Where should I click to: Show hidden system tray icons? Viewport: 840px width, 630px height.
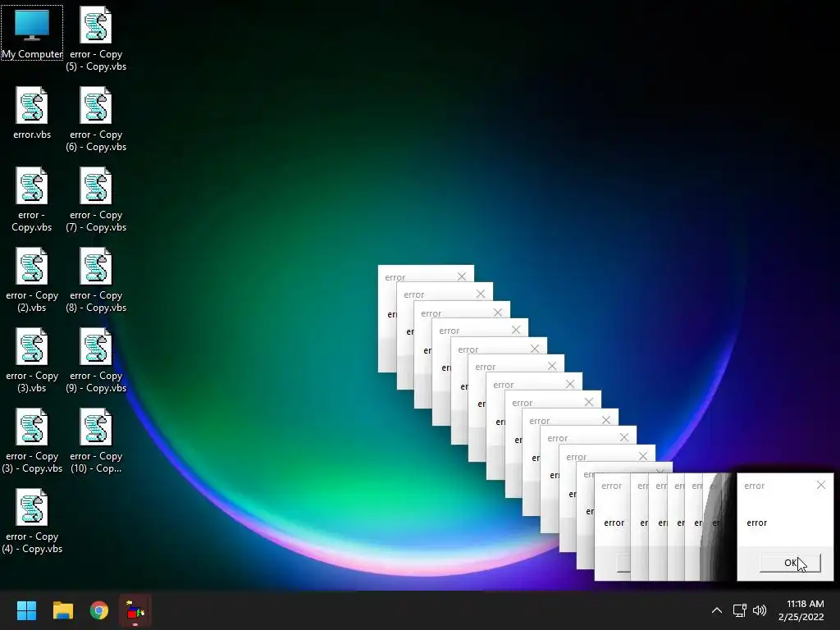[x=717, y=610]
